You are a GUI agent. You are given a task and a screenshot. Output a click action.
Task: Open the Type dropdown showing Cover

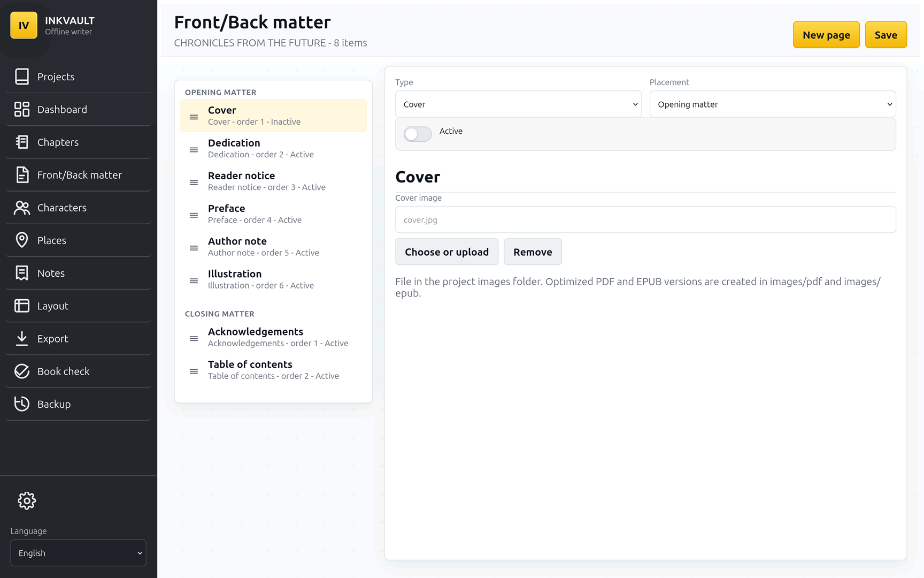[518, 104]
